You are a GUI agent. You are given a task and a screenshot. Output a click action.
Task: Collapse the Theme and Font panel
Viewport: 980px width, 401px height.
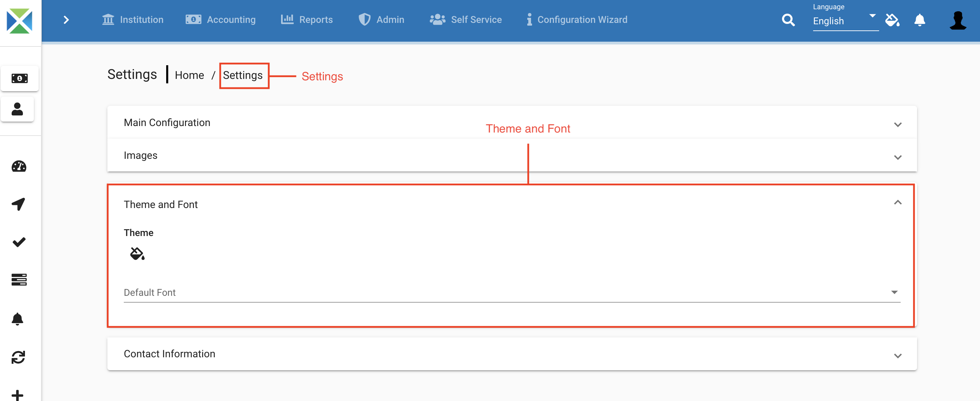click(898, 203)
